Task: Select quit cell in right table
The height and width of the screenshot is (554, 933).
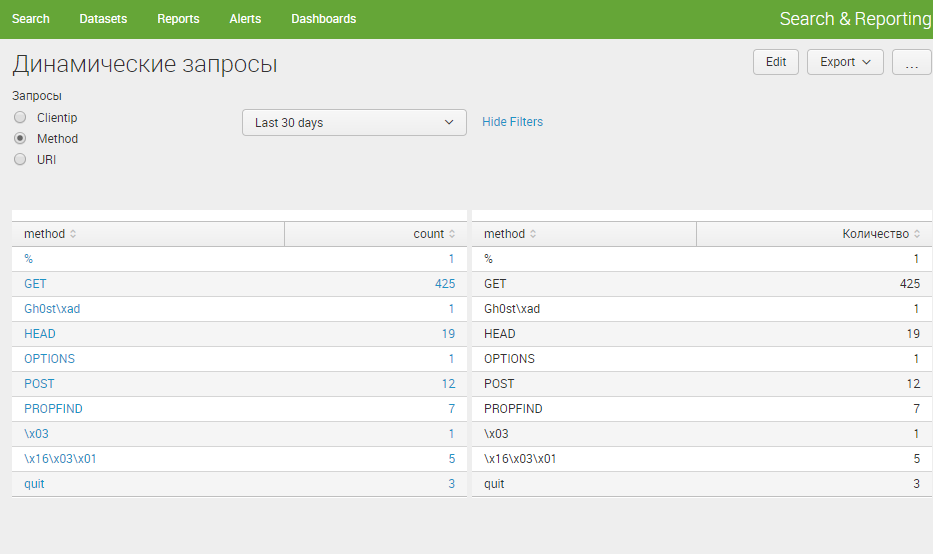Action: 494,484
